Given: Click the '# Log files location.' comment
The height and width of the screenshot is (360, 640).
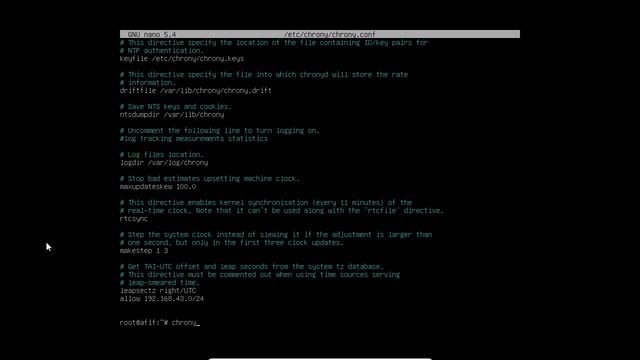Looking at the screenshot, I should click(x=162, y=155).
